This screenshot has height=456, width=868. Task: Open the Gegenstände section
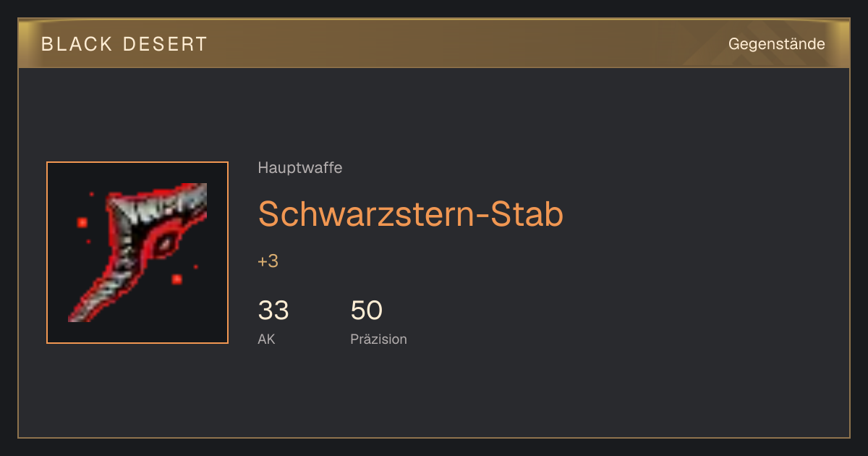(776, 44)
